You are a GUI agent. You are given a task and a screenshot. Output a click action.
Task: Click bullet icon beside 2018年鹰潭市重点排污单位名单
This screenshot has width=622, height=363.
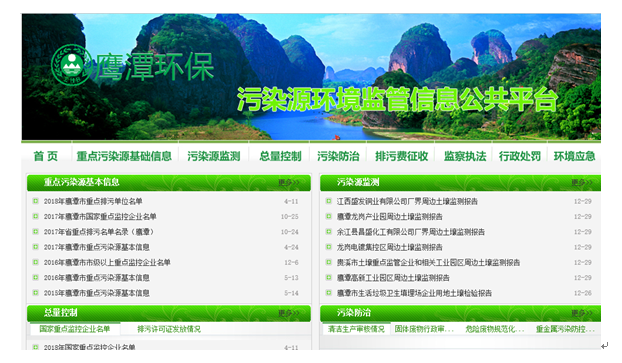[35, 201]
